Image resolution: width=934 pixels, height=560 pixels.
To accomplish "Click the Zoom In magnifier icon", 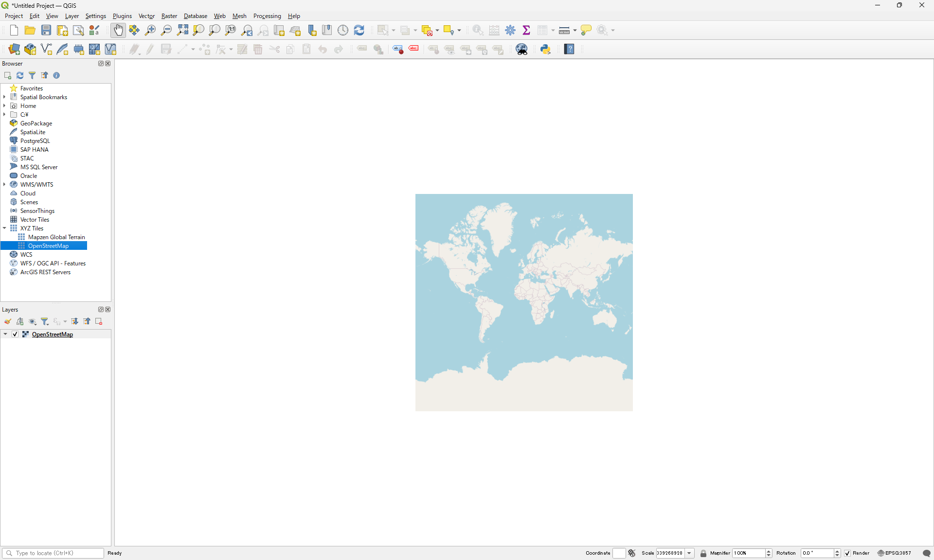I will point(150,30).
